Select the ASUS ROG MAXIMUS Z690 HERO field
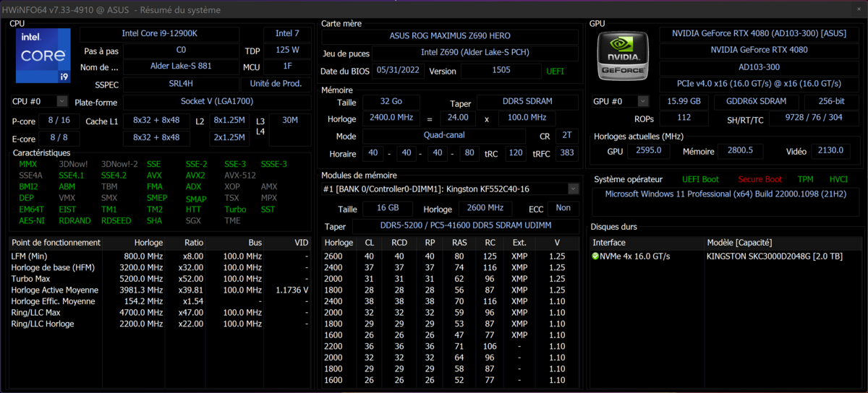The image size is (868, 393). (x=450, y=36)
